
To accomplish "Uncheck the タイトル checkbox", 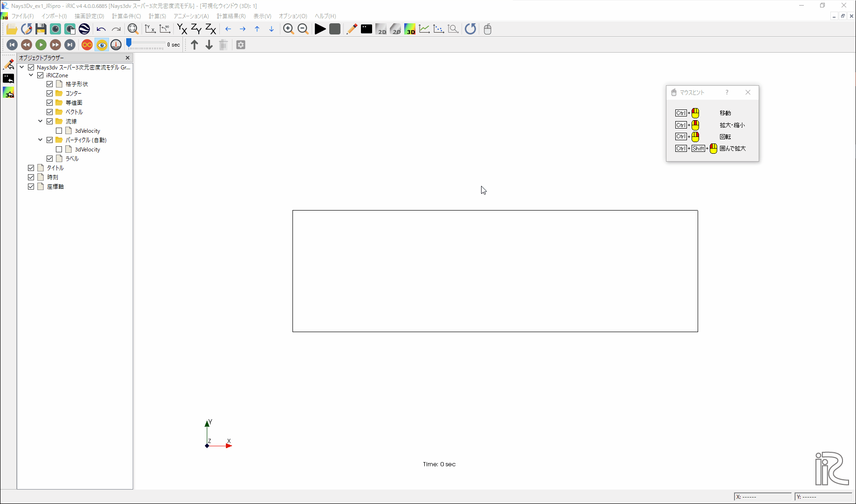I will point(31,168).
